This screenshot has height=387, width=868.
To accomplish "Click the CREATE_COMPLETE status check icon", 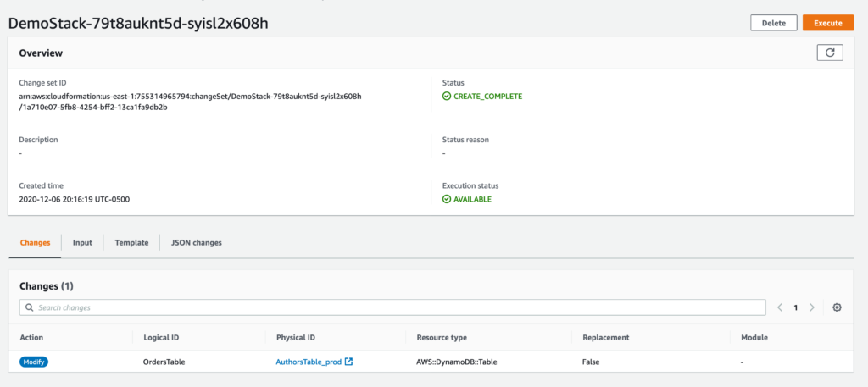I will click(x=447, y=96).
